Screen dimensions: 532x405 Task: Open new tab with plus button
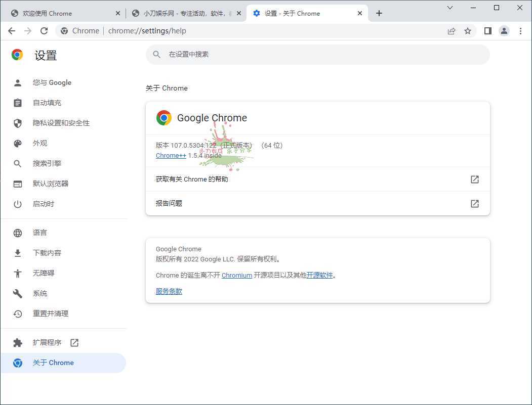pos(379,13)
